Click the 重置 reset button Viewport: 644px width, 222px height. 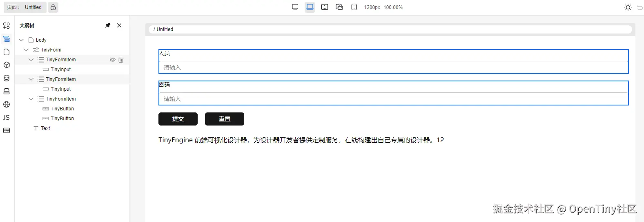(225, 119)
